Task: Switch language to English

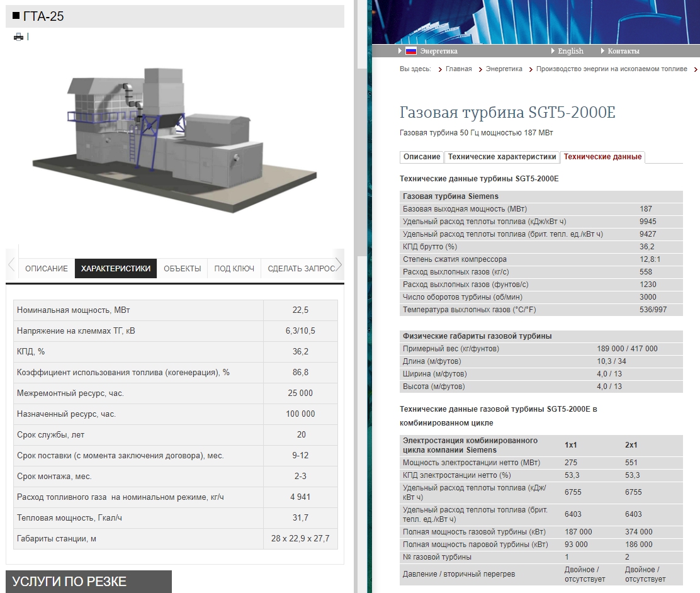Action: pyautogui.click(x=570, y=51)
